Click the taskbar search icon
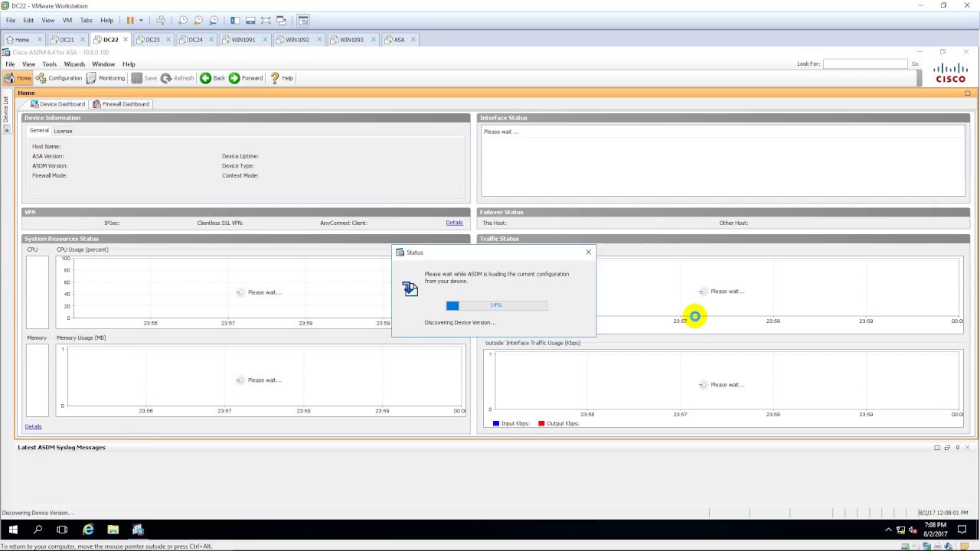This screenshot has width=980, height=551. pos(38,530)
